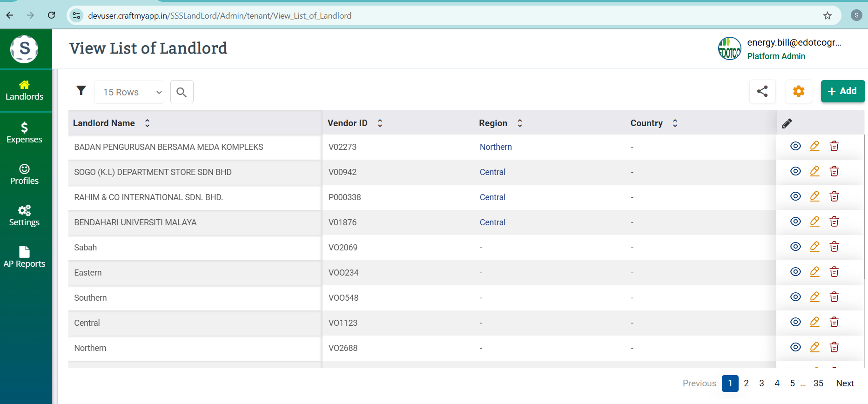Jump to page 35
Image resolution: width=868 pixels, height=404 pixels.
tap(818, 384)
